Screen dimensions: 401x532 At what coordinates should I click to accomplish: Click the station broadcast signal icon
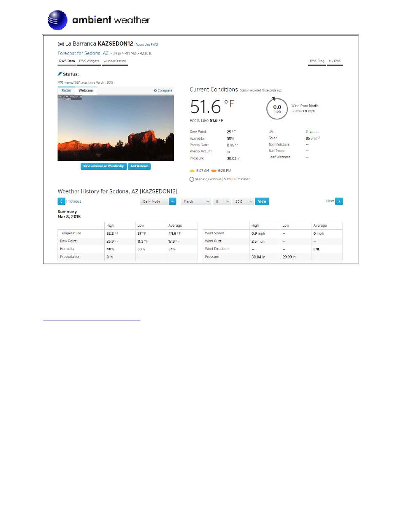pos(61,44)
